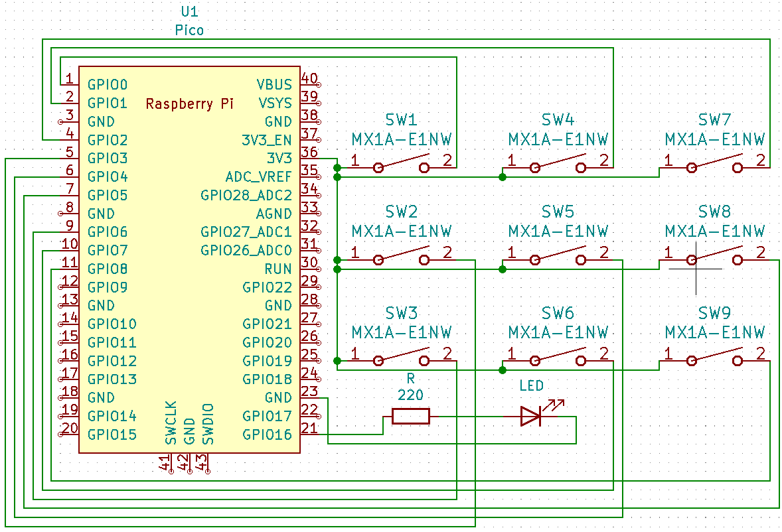Click the Raspberry Pi text in component
782x532 pixels.
click(189, 103)
